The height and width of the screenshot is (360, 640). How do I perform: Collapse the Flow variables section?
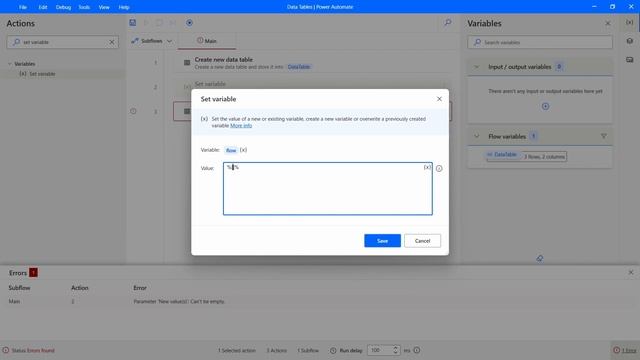pyautogui.click(x=476, y=136)
